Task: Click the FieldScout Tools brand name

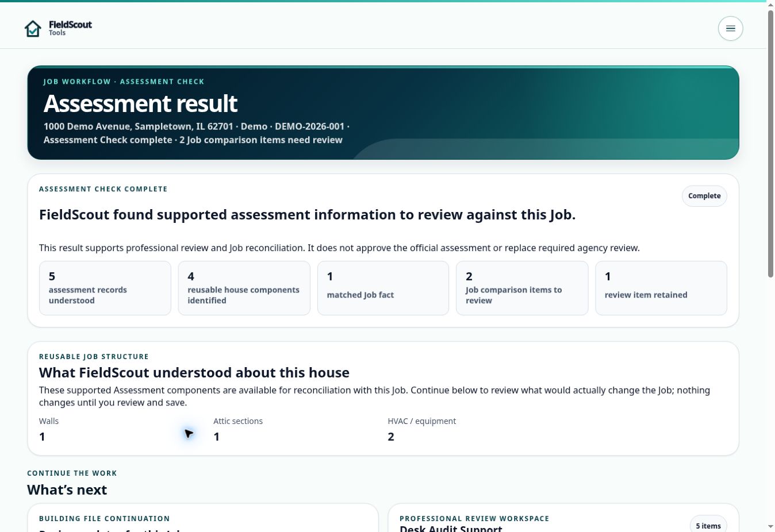Action: pos(70,28)
